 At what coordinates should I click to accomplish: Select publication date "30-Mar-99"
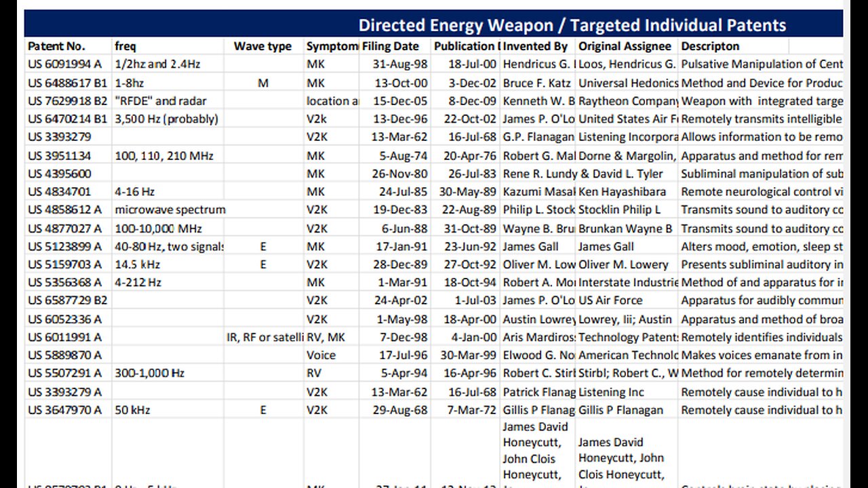tap(469, 355)
